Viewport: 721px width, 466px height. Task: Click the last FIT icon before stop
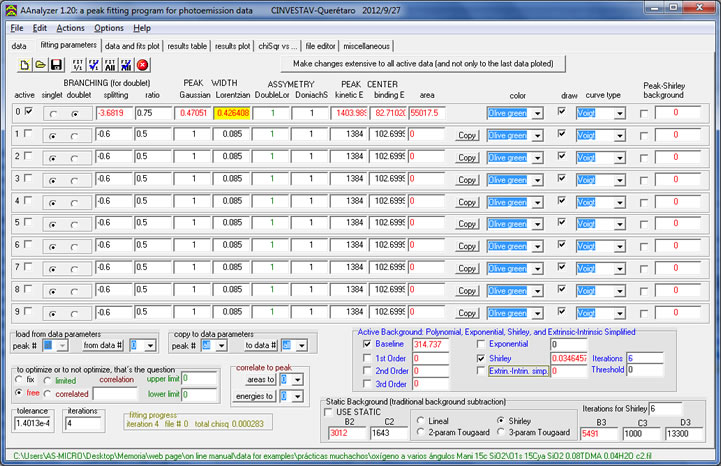pos(126,64)
